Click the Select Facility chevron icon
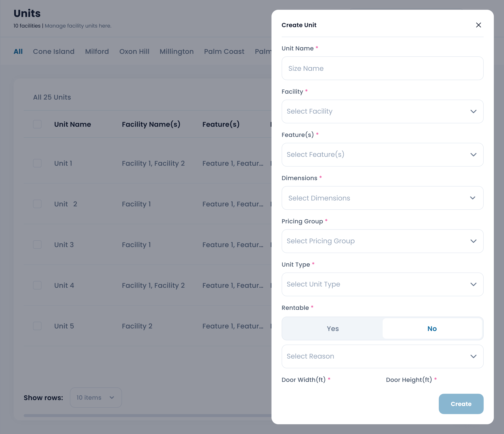Screen dimensions: 504x434 (x=473, y=111)
